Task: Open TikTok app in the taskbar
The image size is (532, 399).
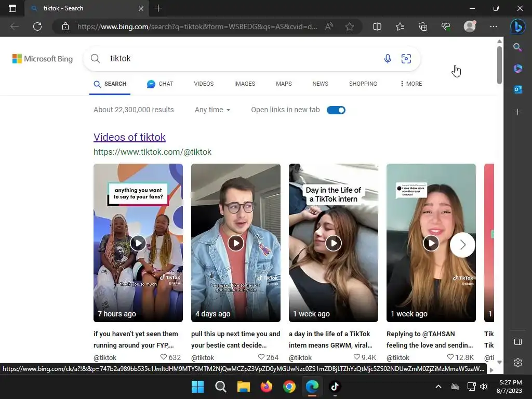Action: [x=335, y=387]
